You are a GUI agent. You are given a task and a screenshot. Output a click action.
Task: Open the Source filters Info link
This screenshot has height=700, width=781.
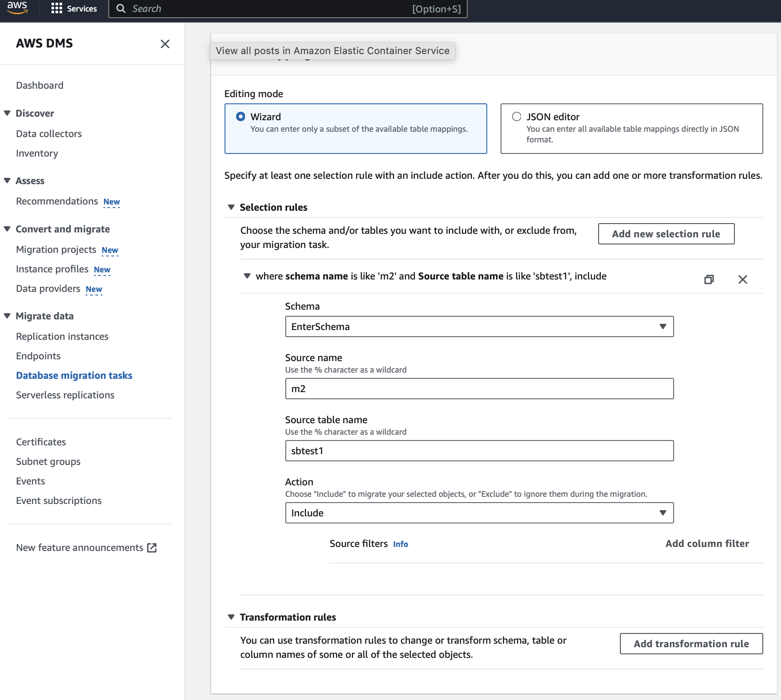coord(401,544)
